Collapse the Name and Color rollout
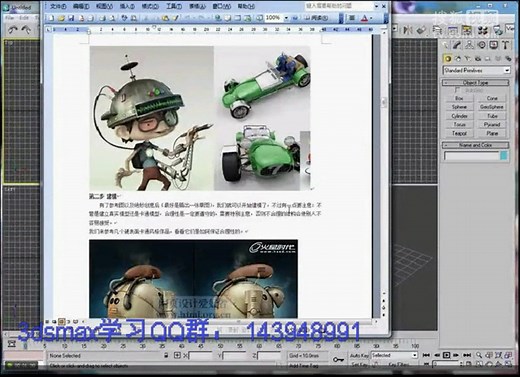This screenshot has width=520, height=377. [x=475, y=145]
